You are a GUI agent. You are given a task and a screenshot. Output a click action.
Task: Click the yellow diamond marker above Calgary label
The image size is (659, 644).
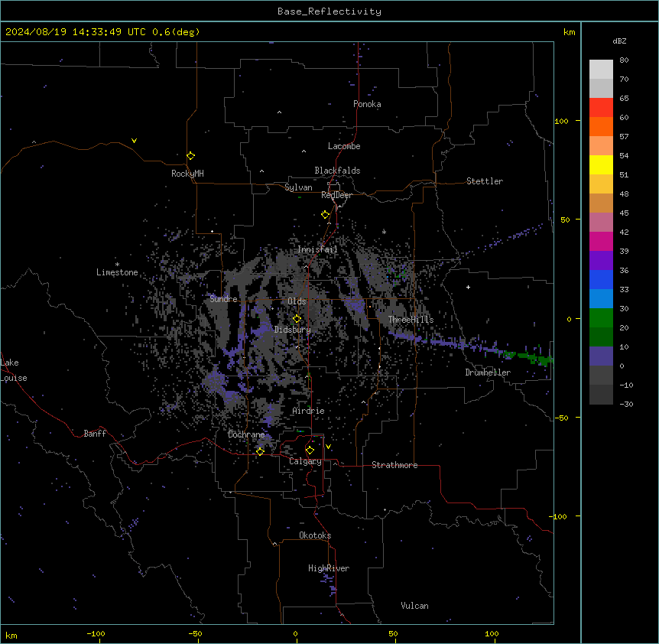pyautogui.click(x=310, y=450)
